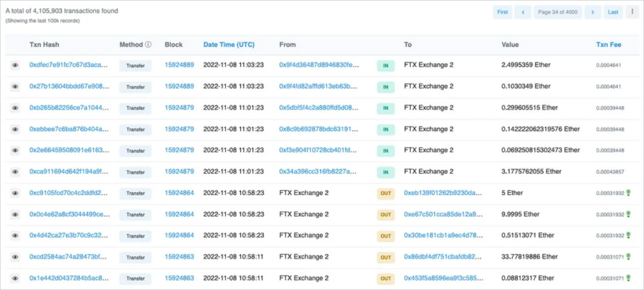Open sender address 0x8c9b692878bdc63191
Viewport: 644px width, 290px height.
coord(319,129)
